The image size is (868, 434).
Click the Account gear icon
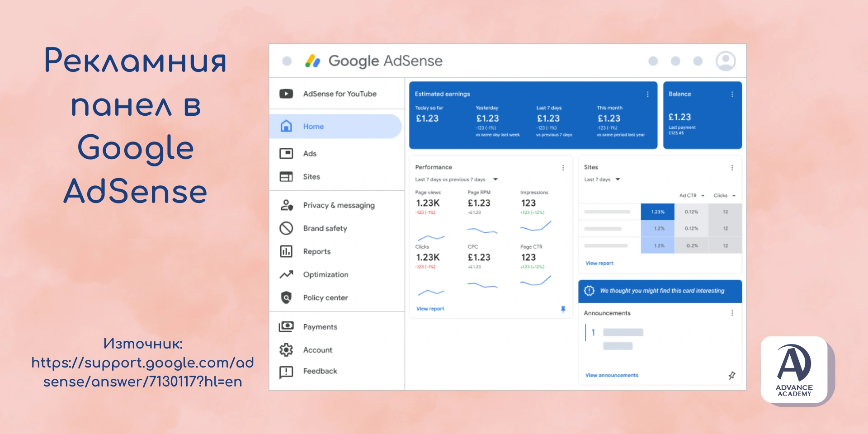click(x=286, y=350)
